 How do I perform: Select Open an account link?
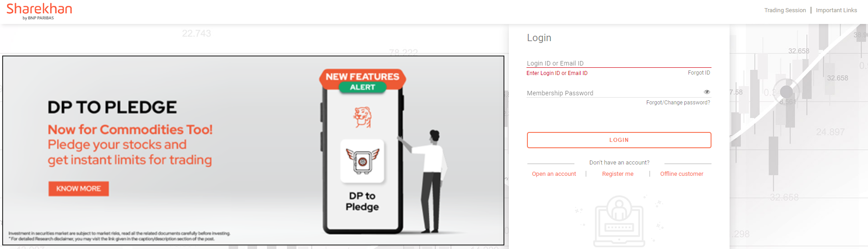[554, 174]
